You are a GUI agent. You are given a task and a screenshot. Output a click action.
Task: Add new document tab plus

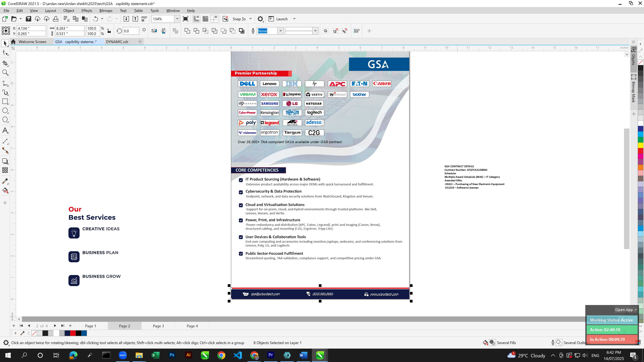point(140,41)
